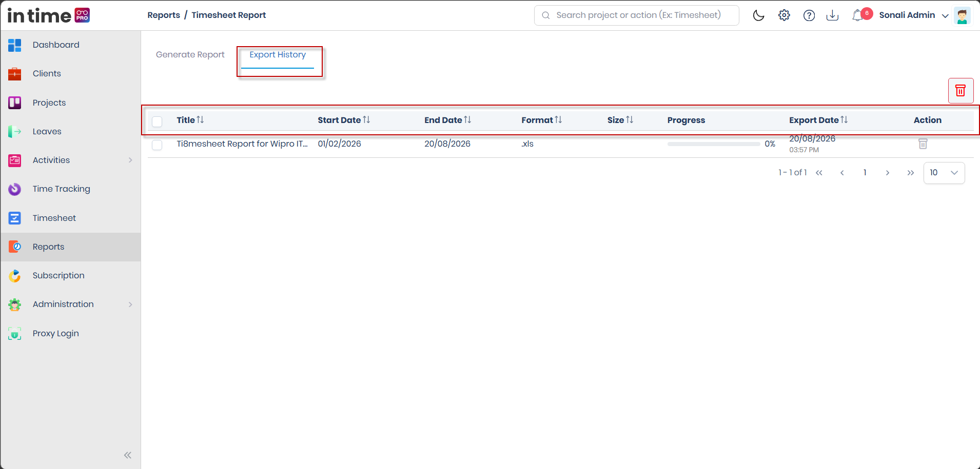Collapse the sidebar with double-arrow icon
The image size is (980, 469).
pos(128,455)
